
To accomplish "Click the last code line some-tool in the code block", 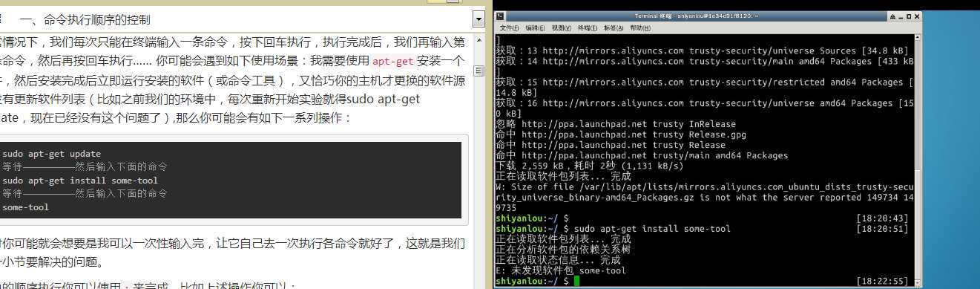I will (25, 207).
